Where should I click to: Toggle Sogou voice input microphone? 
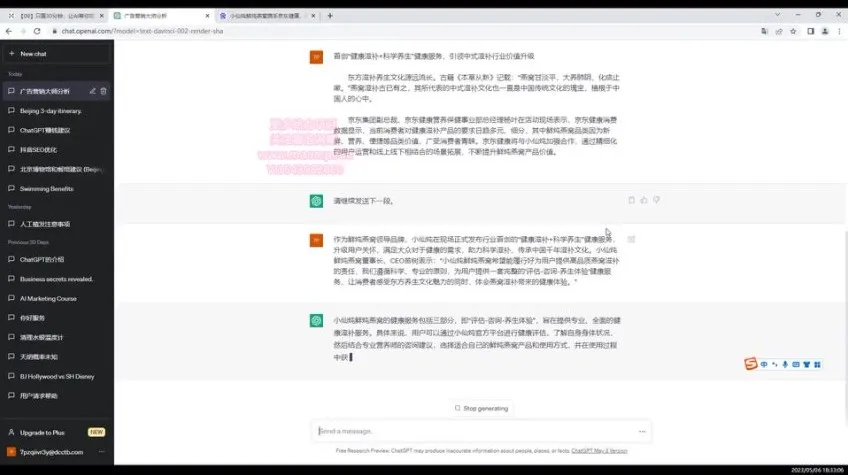pyautogui.click(x=786, y=363)
